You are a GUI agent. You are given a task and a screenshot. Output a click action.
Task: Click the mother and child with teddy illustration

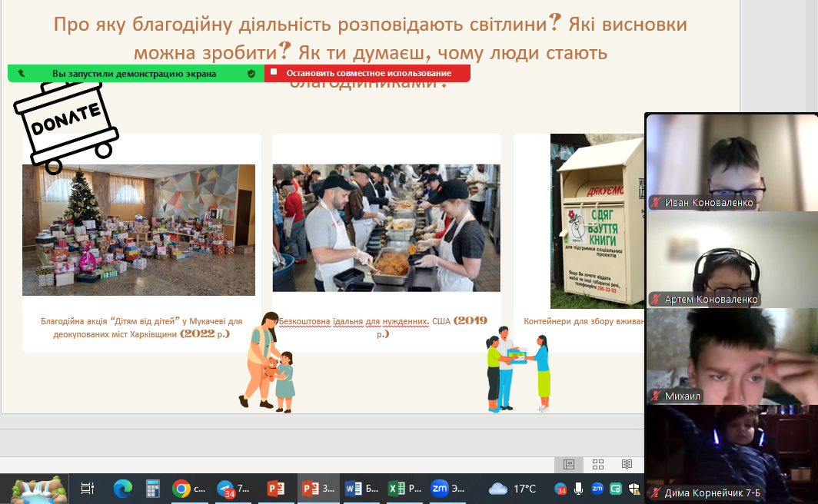pyautogui.click(x=268, y=362)
